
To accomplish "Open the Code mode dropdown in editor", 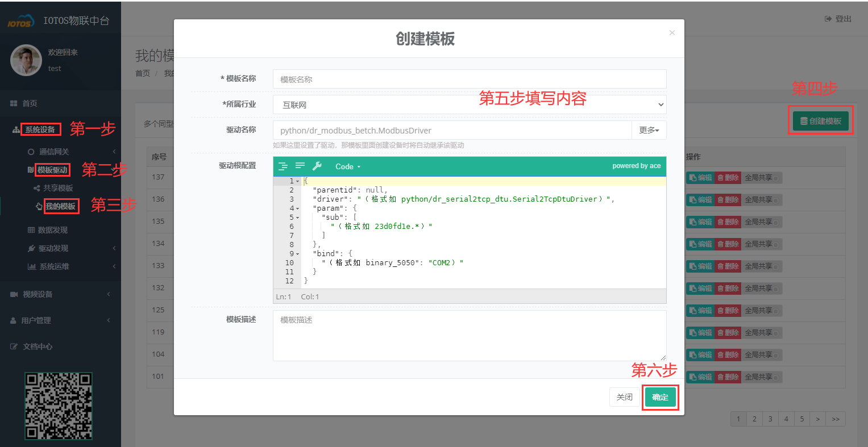I will click(347, 166).
